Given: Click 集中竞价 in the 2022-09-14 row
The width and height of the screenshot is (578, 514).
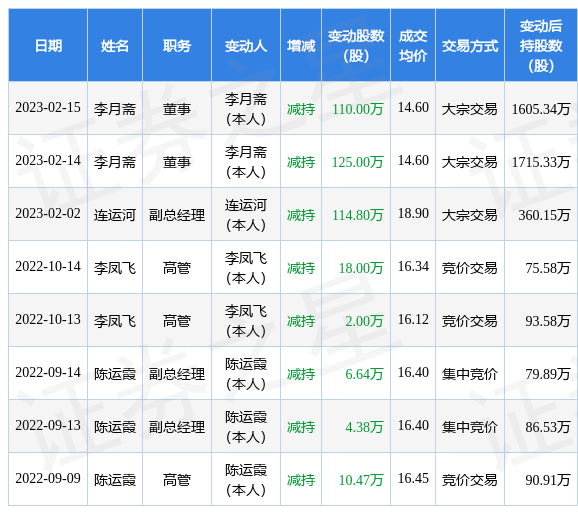Looking at the screenshot, I should point(470,374).
